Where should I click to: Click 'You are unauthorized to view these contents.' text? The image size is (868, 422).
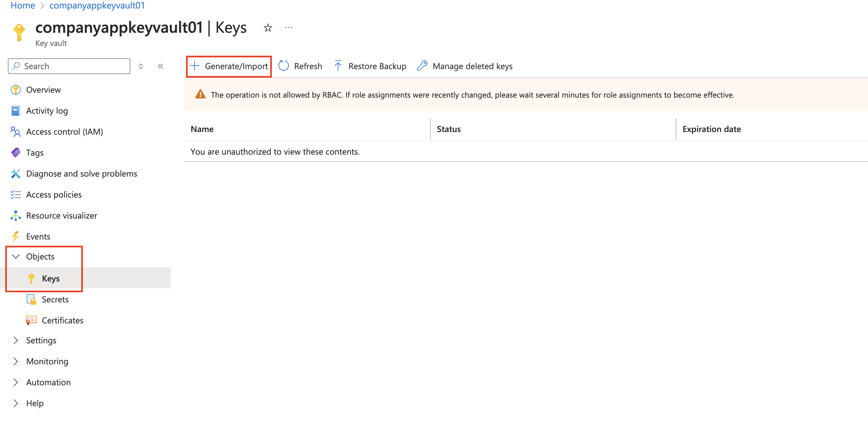(275, 152)
